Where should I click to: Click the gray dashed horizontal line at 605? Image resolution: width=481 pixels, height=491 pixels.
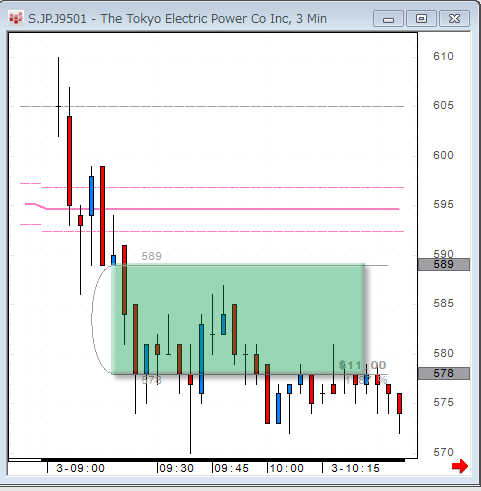(212, 106)
